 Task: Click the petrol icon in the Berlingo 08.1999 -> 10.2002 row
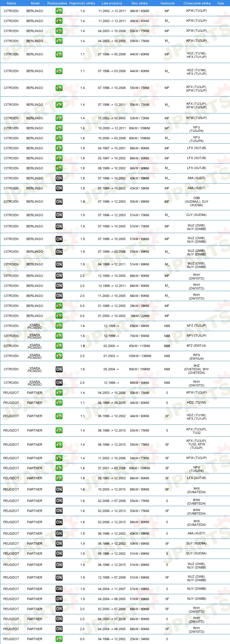tap(59, 168)
